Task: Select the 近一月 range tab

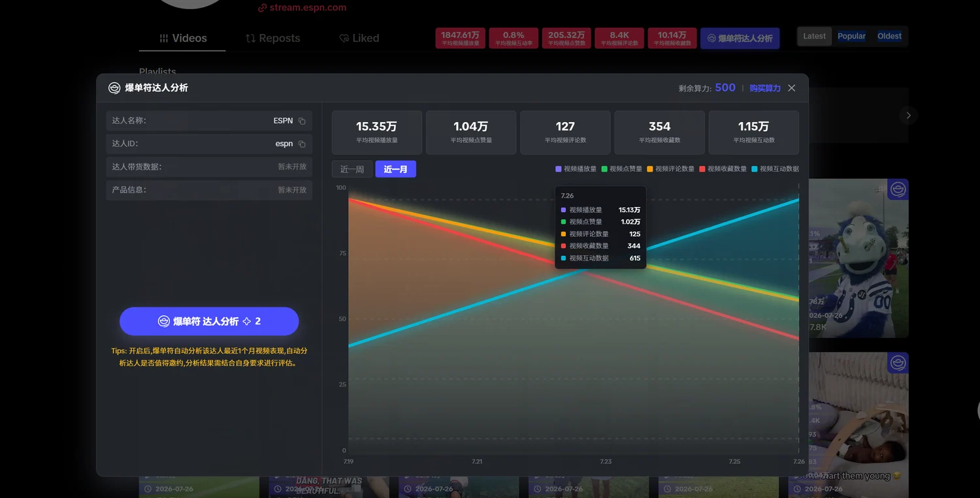Action: [395, 169]
